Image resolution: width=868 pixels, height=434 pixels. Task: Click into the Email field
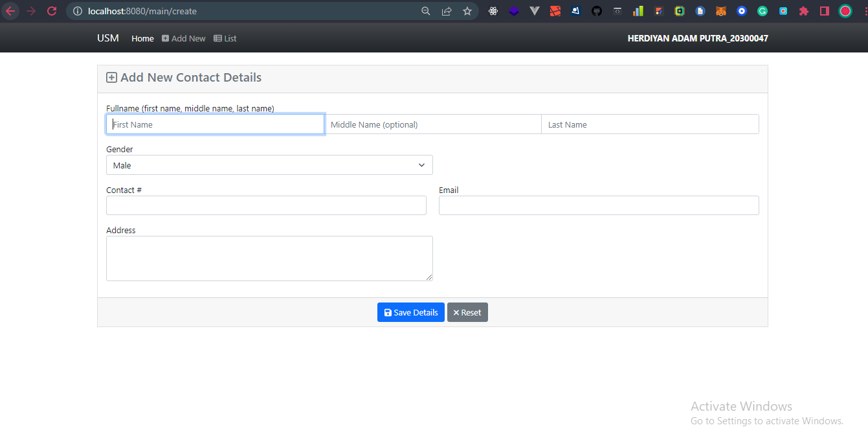point(599,205)
